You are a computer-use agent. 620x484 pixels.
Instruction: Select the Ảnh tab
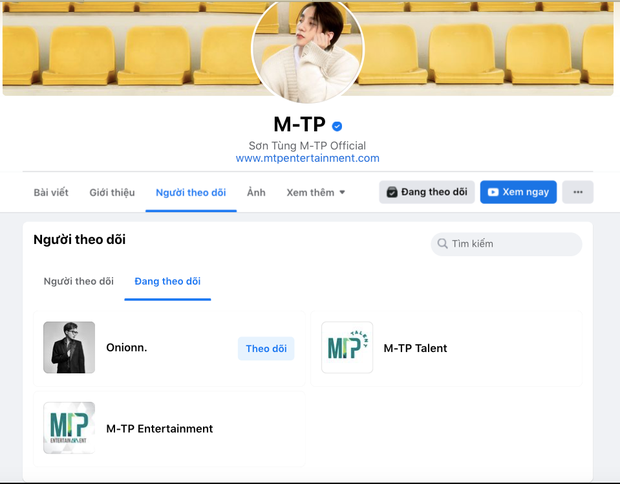[256, 192]
